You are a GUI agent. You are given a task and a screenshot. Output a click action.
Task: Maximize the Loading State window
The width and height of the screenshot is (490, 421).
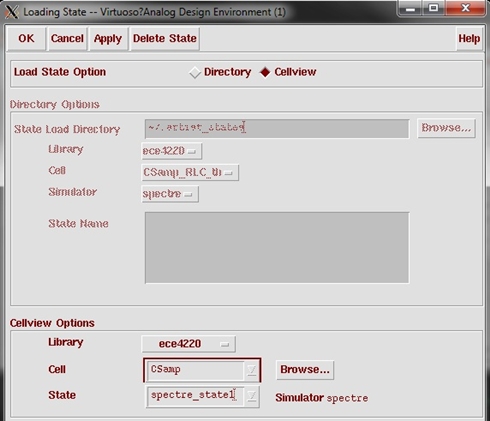[433, 8]
